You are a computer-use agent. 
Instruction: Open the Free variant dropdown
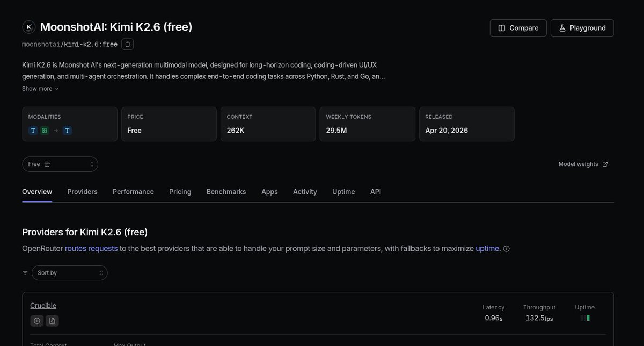[60, 164]
